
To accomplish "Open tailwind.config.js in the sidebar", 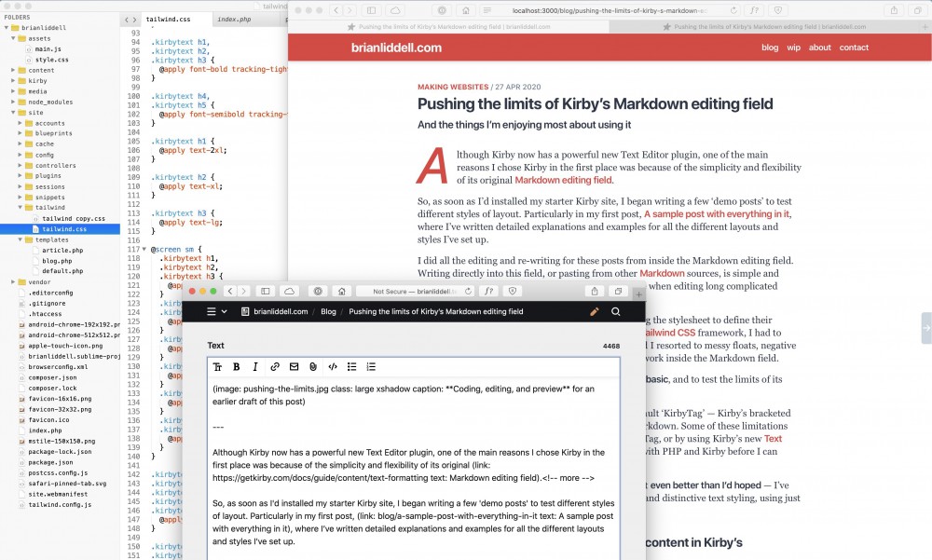I will (60, 505).
